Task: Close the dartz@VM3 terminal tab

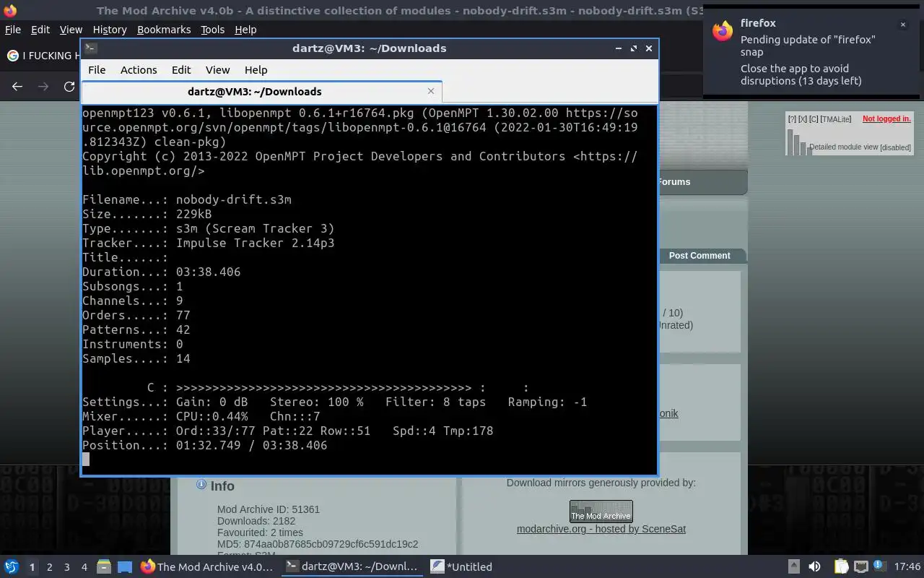Action: [431, 91]
